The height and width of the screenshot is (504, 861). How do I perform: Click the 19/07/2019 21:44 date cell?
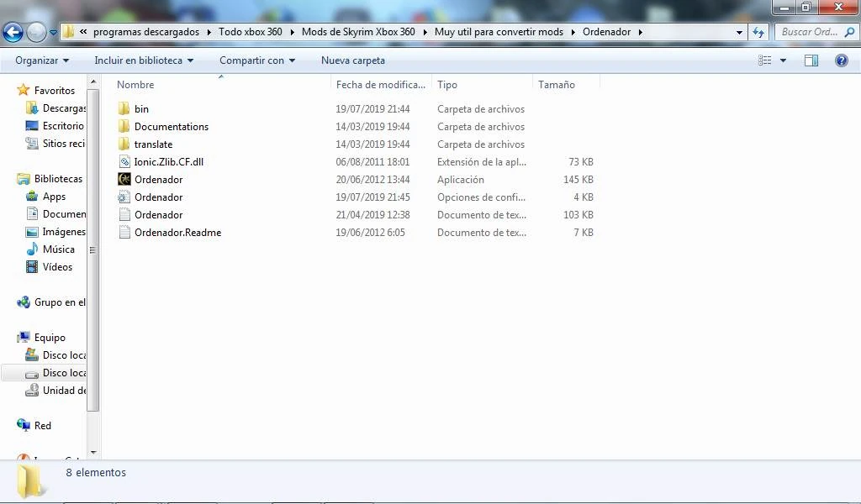coord(372,108)
